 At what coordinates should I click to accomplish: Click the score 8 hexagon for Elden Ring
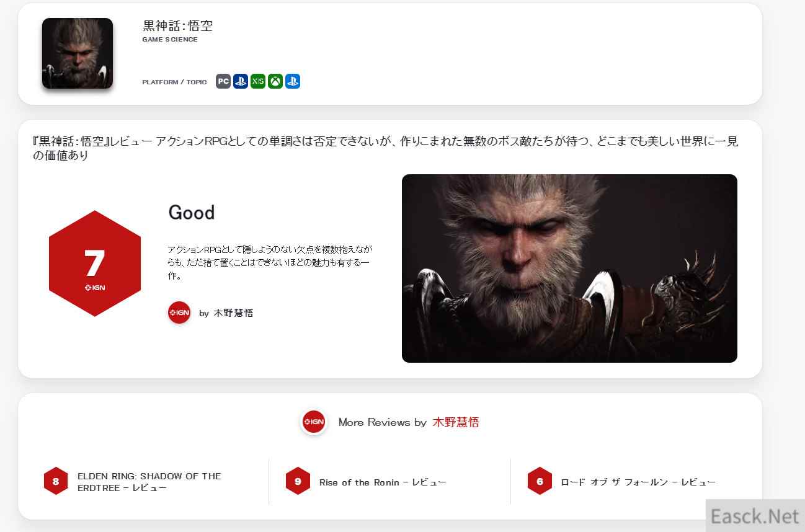(x=56, y=481)
